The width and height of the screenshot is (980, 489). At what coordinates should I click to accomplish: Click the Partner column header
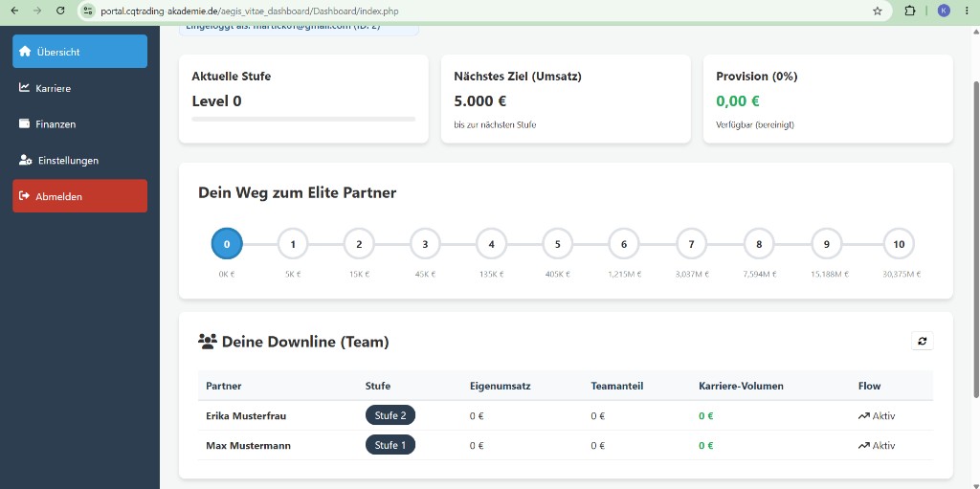223,386
